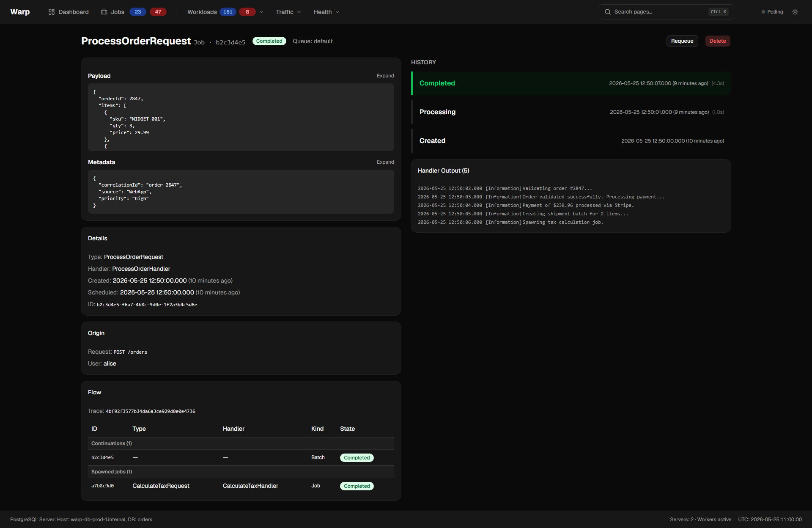Viewport: 812px width, 528px height.
Task: Click PostgreSQL Server status bar text
Action: click(81, 520)
